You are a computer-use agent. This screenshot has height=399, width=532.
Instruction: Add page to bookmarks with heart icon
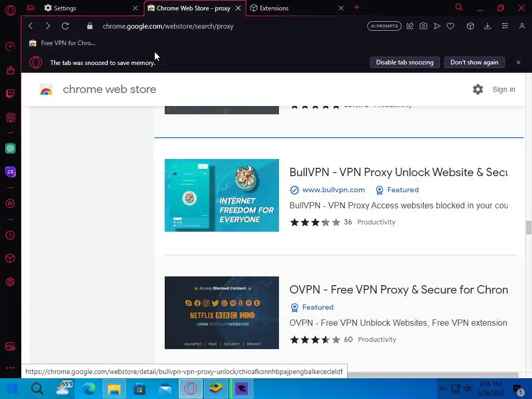450,26
